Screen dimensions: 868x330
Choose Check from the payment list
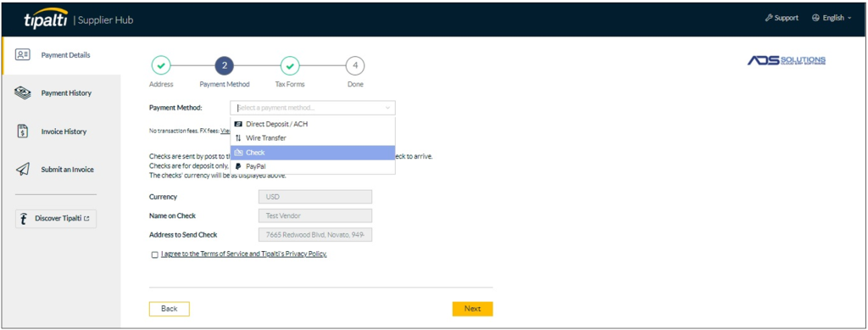click(313, 152)
